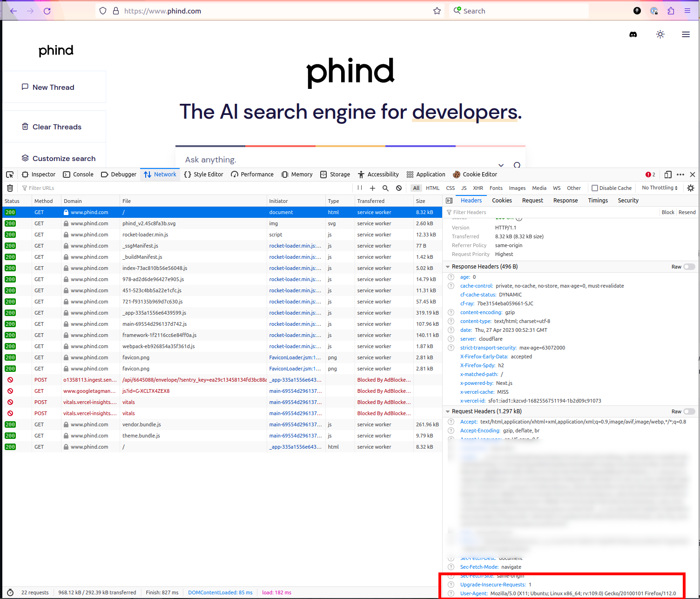Open the Debugger tab
Image resolution: width=700 pixels, height=599 pixels.
click(x=119, y=175)
